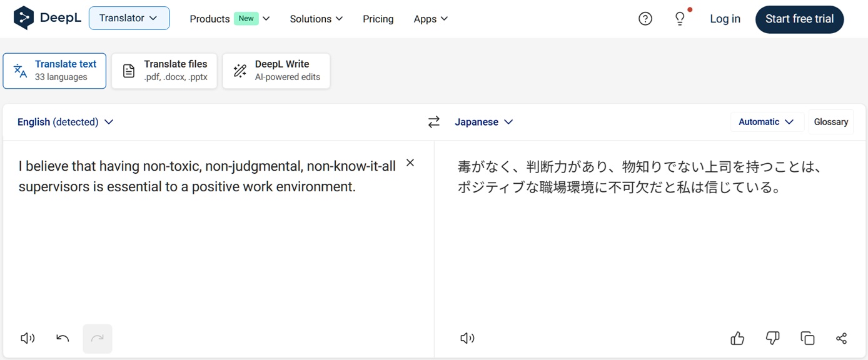Click the Start free trial button
The image size is (868, 360).
coord(799,19)
